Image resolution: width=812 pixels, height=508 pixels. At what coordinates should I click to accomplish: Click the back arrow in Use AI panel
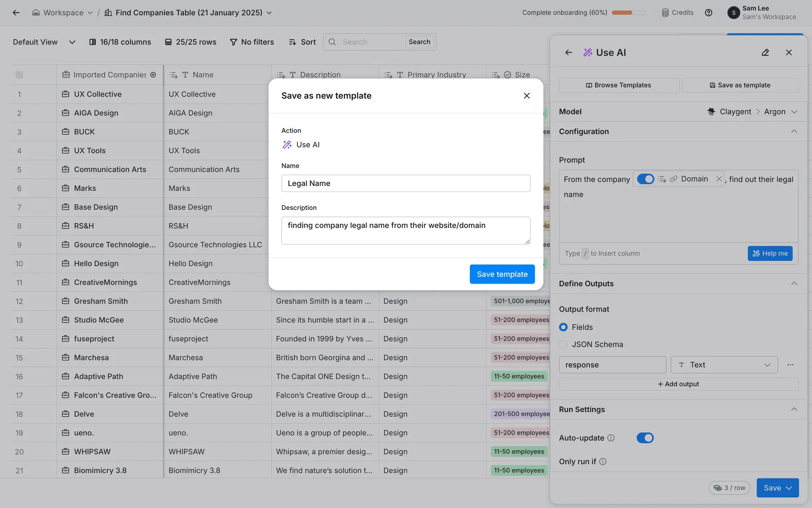pos(568,52)
